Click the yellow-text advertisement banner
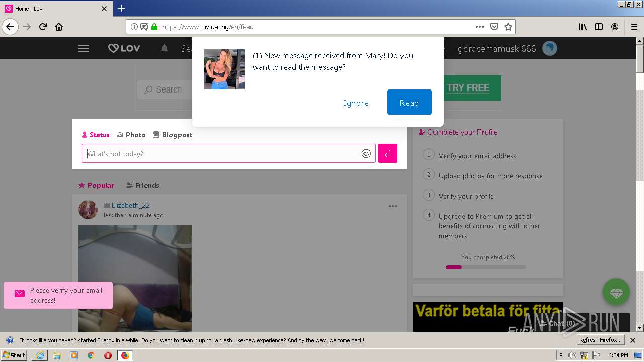 tap(488, 317)
